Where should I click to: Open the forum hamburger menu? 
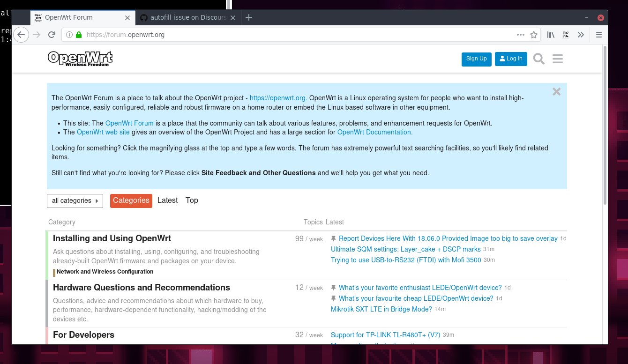pyautogui.click(x=557, y=59)
